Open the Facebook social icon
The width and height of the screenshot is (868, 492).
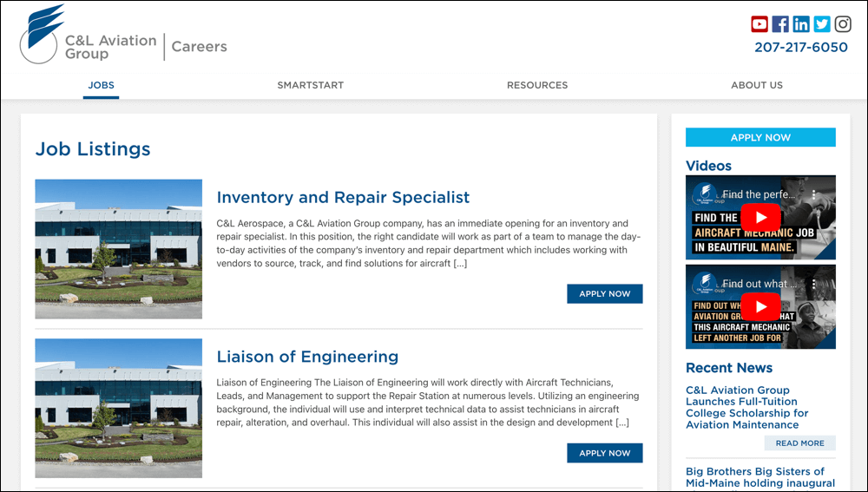click(x=780, y=23)
